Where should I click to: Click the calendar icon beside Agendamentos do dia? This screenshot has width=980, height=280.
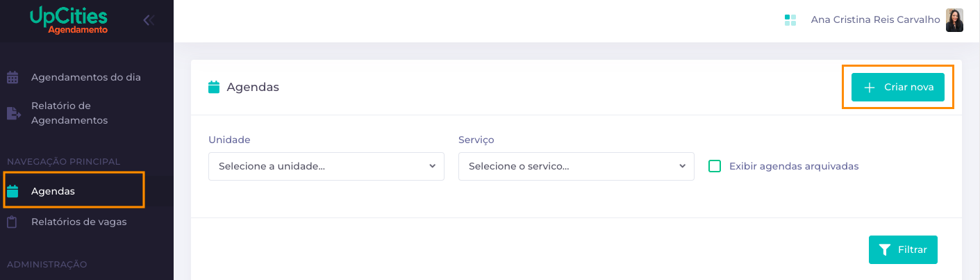click(13, 77)
